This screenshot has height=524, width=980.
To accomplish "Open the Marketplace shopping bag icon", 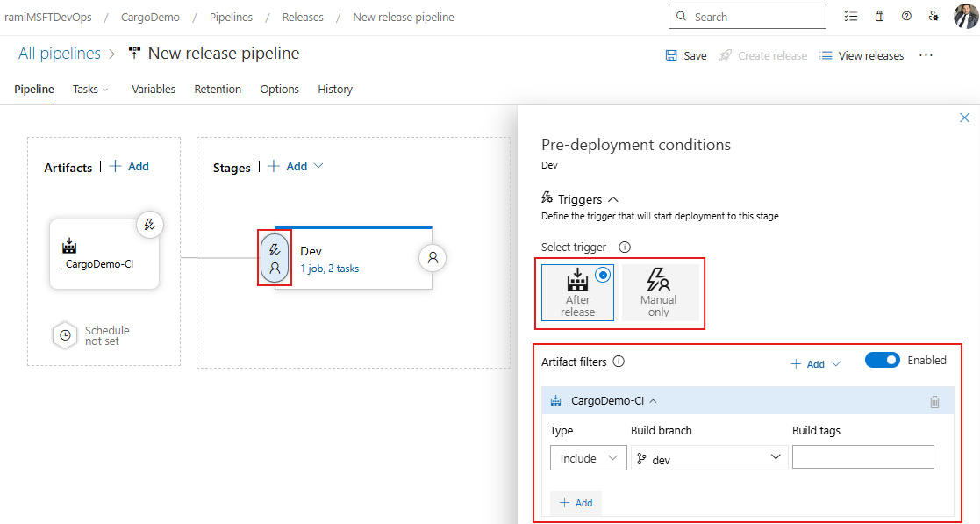I will (x=879, y=16).
